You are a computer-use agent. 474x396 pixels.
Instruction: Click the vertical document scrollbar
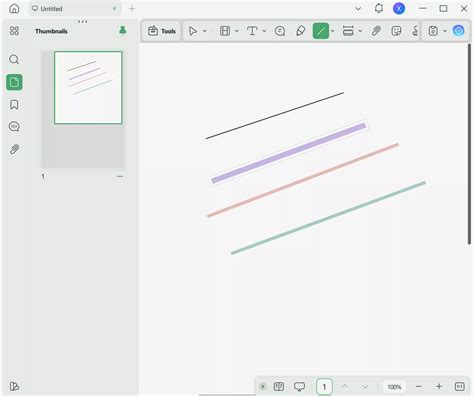click(x=469, y=144)
